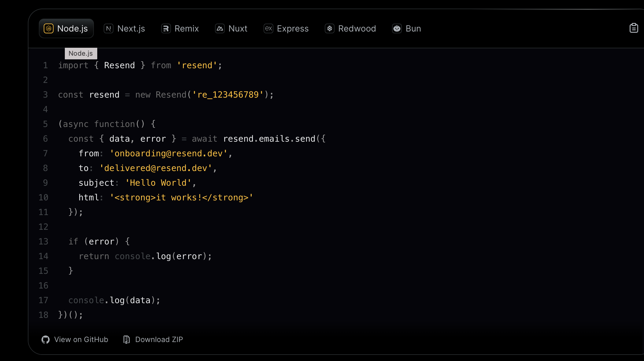The image size is (644, 361).
Task: Click the Nuxt mountain icon
Action: click(220, 28)
